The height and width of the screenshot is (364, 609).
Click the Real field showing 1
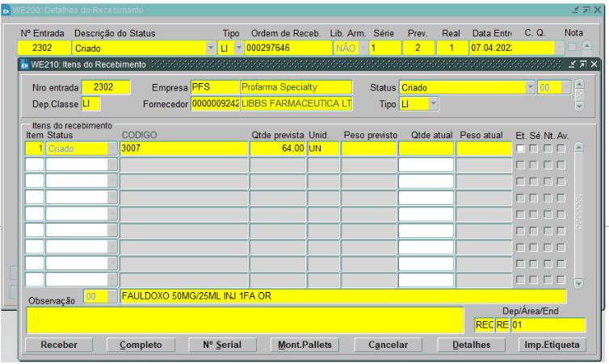(x=451, y=48)
